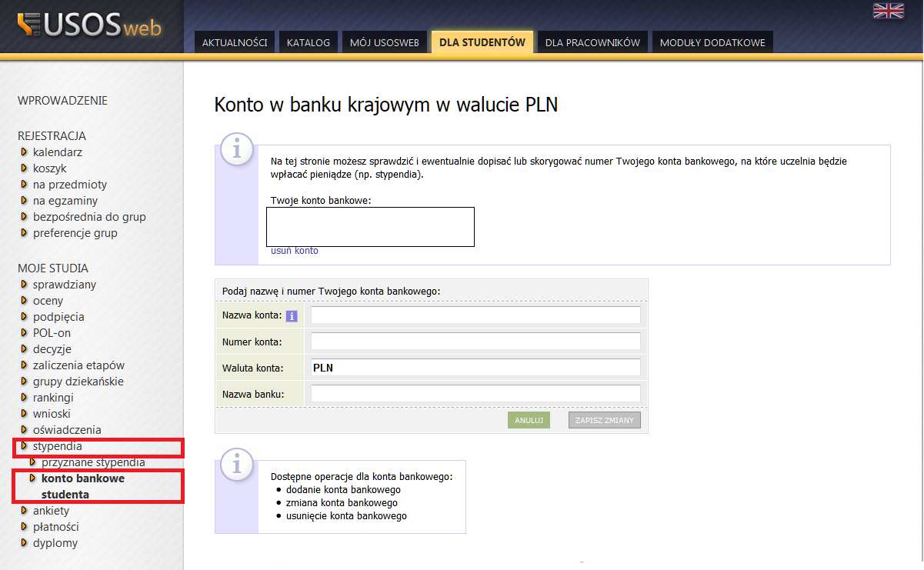Click the ZAPISZ ZMIANY button

pos(605,420)
